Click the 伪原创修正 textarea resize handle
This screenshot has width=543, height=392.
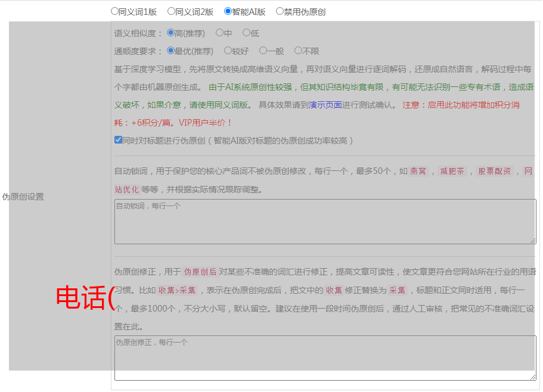(533, 377)
